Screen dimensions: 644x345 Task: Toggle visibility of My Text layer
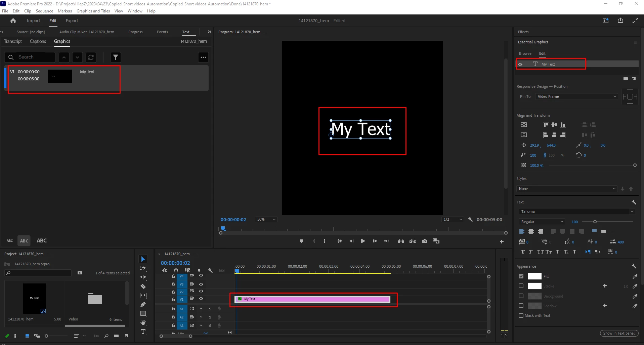[x=520, y=64]
